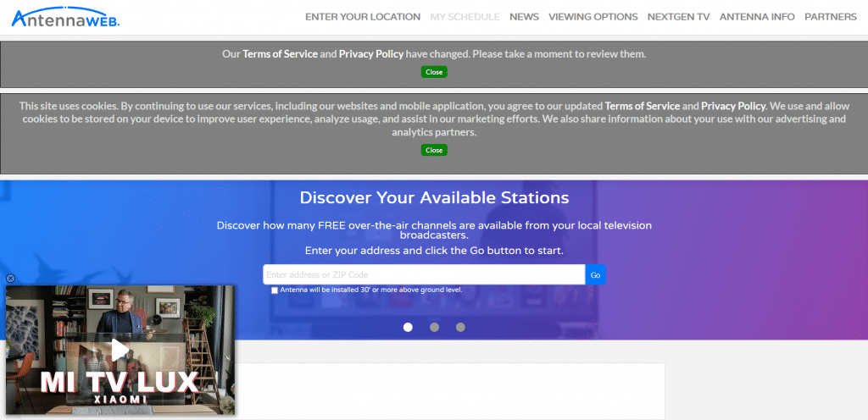Open My Schedule menu item
Viewport: 868px width, 420px height.
(465, 17)
